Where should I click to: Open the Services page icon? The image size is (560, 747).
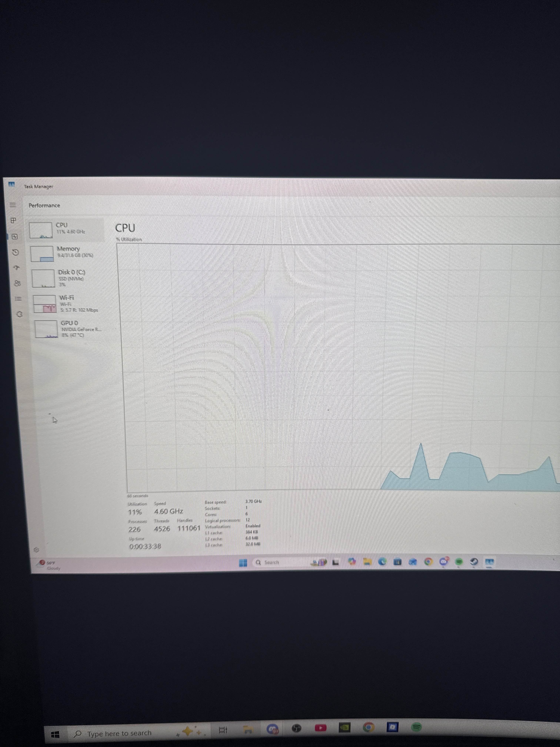[x=19, y=314]
